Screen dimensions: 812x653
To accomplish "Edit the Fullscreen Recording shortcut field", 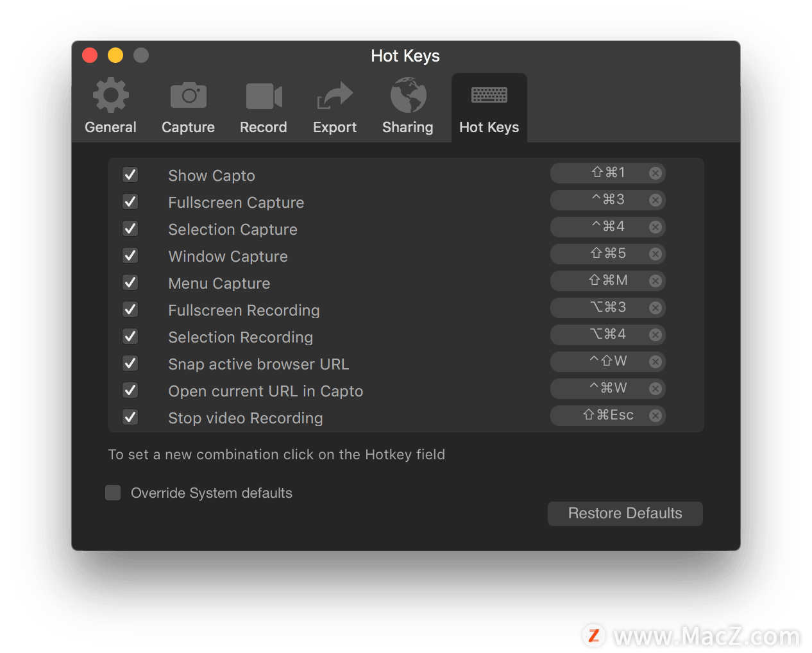I will click(x=608, y=307).
